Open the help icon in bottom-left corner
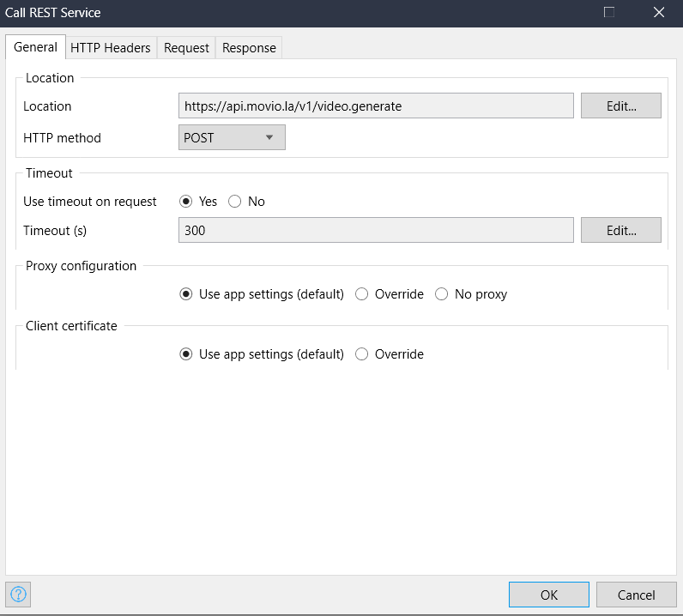The width and height of the screenshot is (683, 616). click(18, 594)
